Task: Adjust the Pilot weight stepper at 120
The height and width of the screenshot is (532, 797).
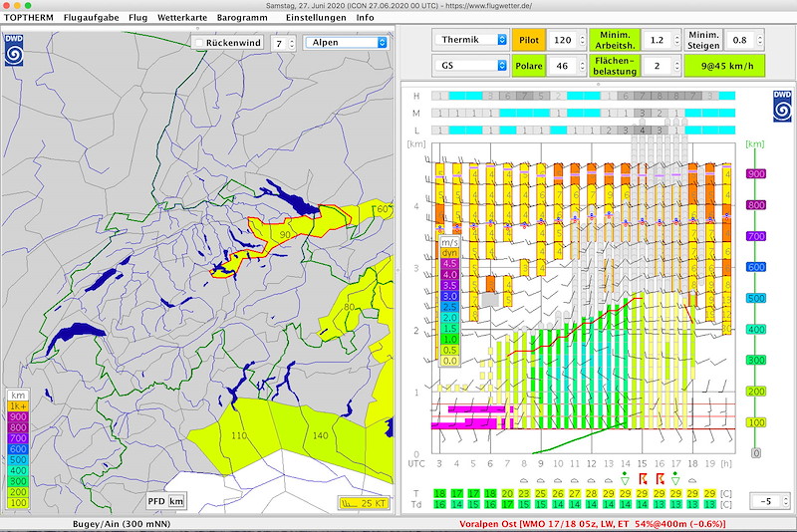Action: pyautogui.click(x=583, y=40)
